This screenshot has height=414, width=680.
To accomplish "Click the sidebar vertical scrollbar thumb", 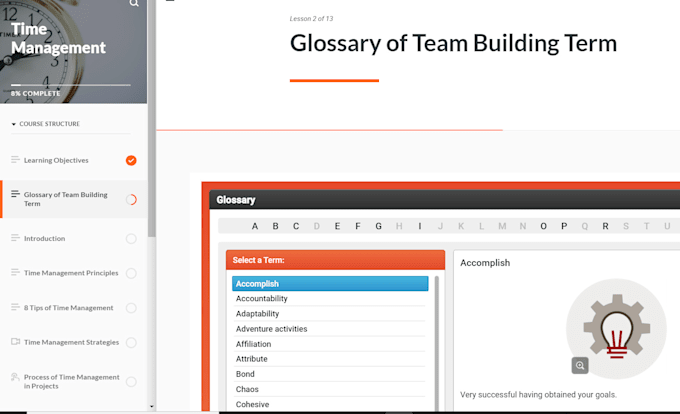I will tap(151, 118).
